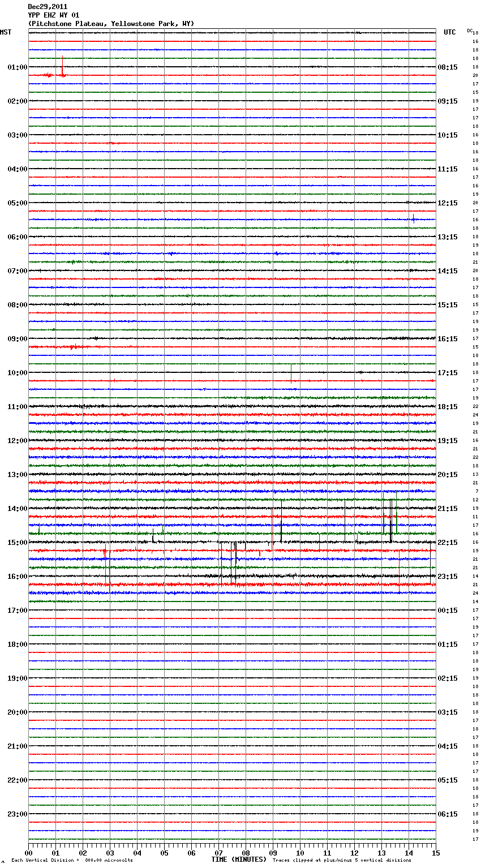Image resolution: width=481 pixels, height=868 pixels.
Task: Click the date header Dec29,2011
Action: pos(48,7)
